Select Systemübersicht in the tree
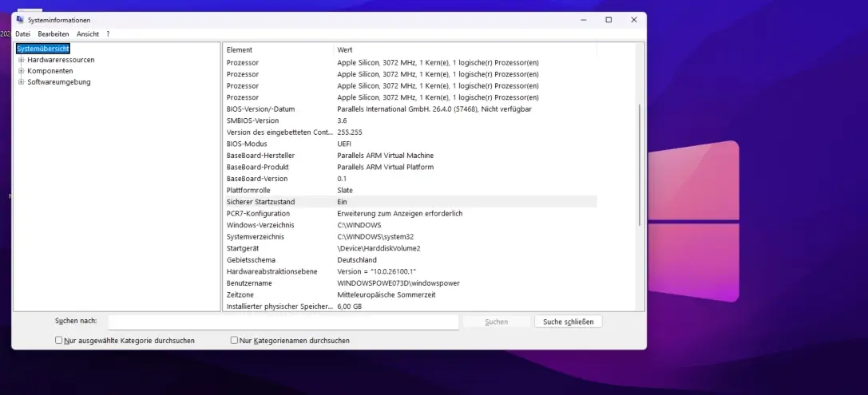868x395 pixels. pos(43,49)
